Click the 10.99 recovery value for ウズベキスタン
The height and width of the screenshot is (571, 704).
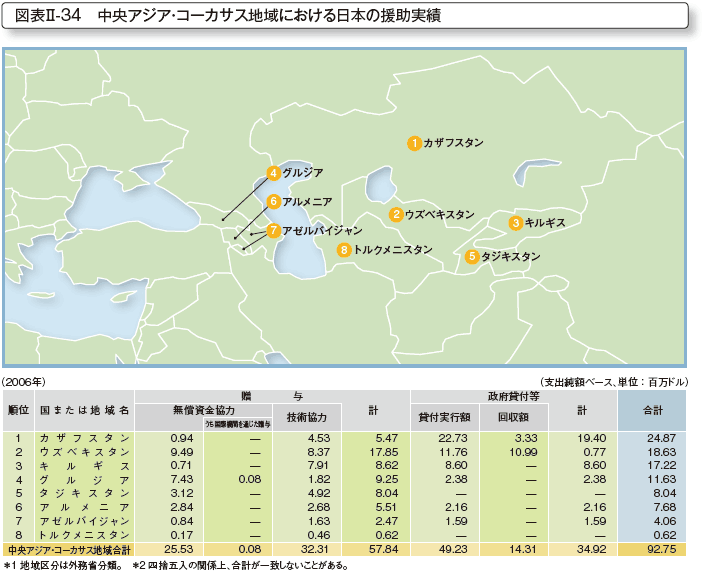(x=523, y=452)
